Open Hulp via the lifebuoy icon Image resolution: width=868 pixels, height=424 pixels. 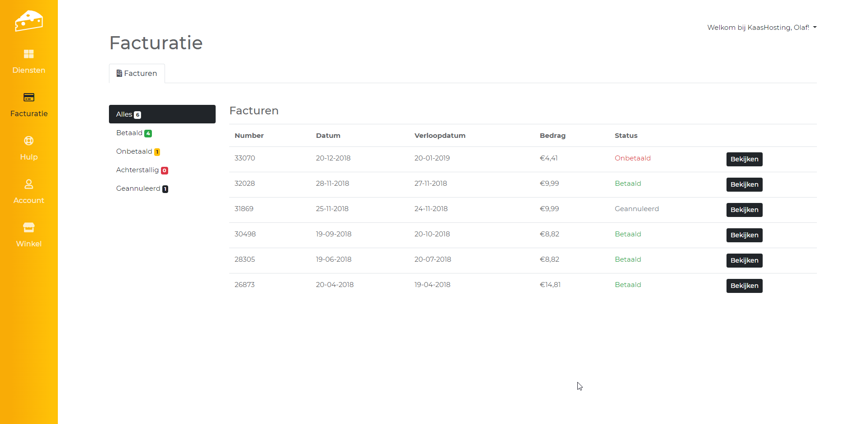tap(28, 141)
